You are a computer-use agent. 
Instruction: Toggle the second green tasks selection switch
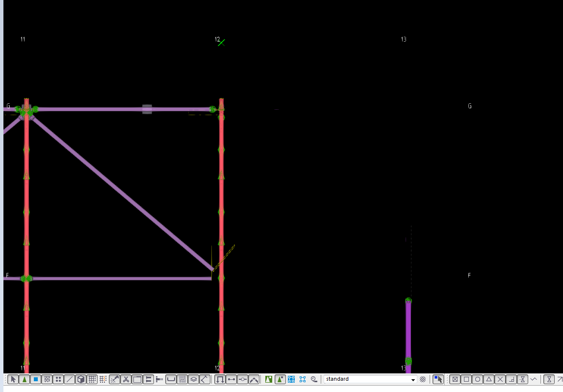(280, 379)
